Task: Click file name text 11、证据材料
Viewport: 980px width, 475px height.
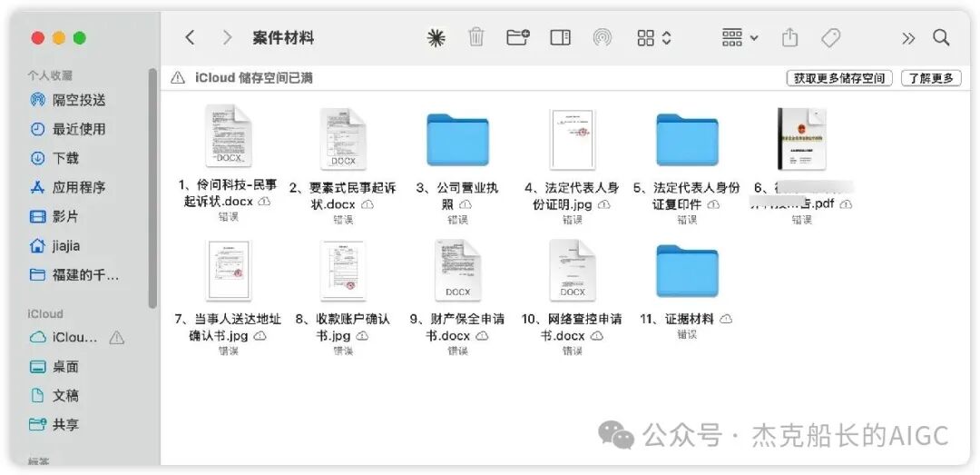Action: [677, 319]
